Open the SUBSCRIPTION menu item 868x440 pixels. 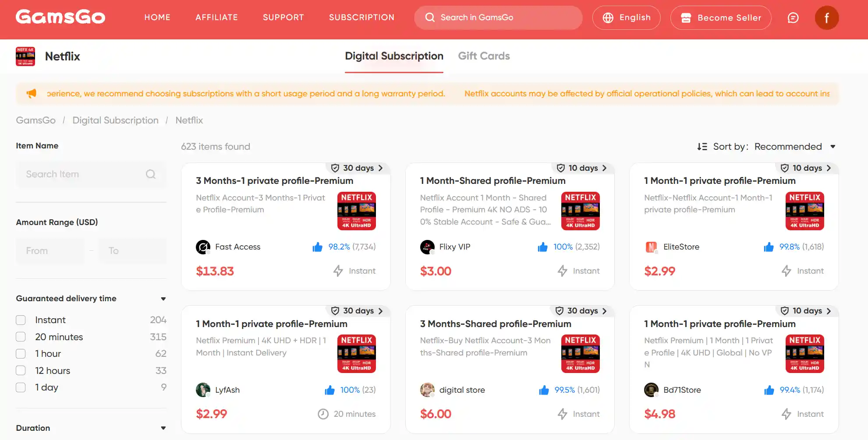tap(361, 18)
